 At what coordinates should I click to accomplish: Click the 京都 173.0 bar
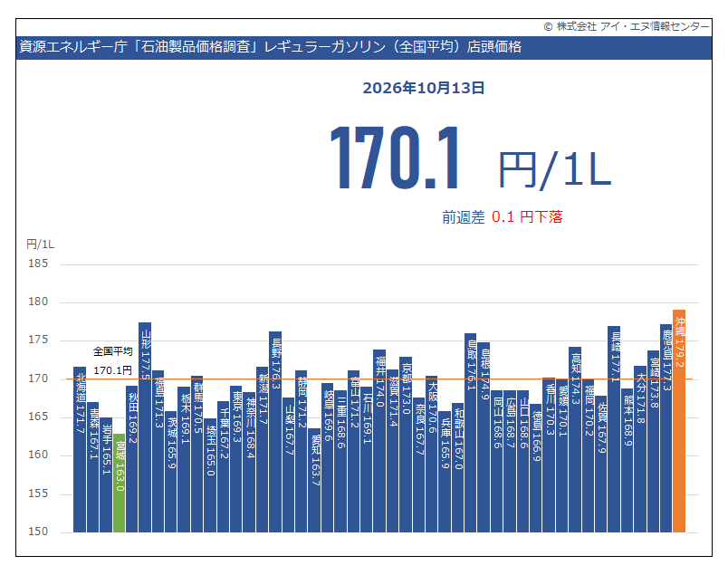(x=406, y=445)
